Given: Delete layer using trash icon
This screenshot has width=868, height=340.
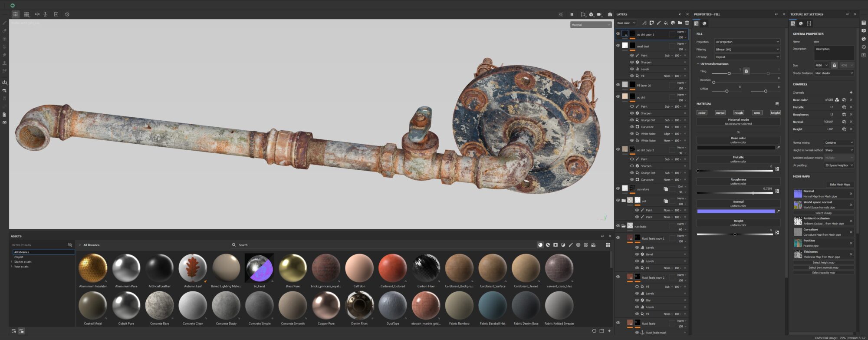Looking at the screenshot, I should tap(687, 23).
